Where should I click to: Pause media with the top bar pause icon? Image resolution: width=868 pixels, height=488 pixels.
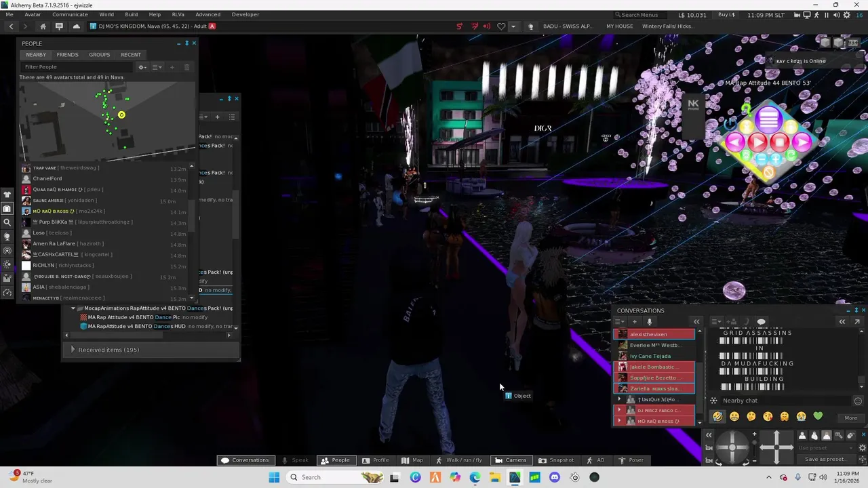826,15
